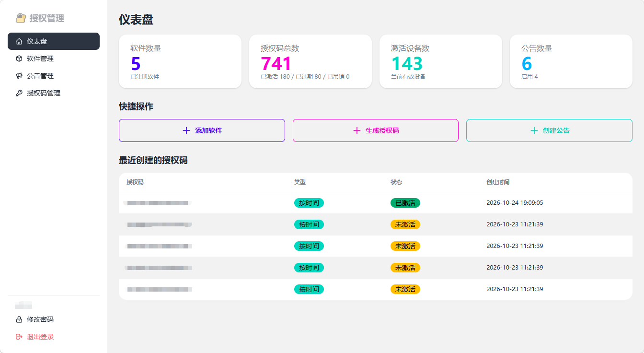
Task: Open 仪表盘 via its home icon
Action: (19, 41)
